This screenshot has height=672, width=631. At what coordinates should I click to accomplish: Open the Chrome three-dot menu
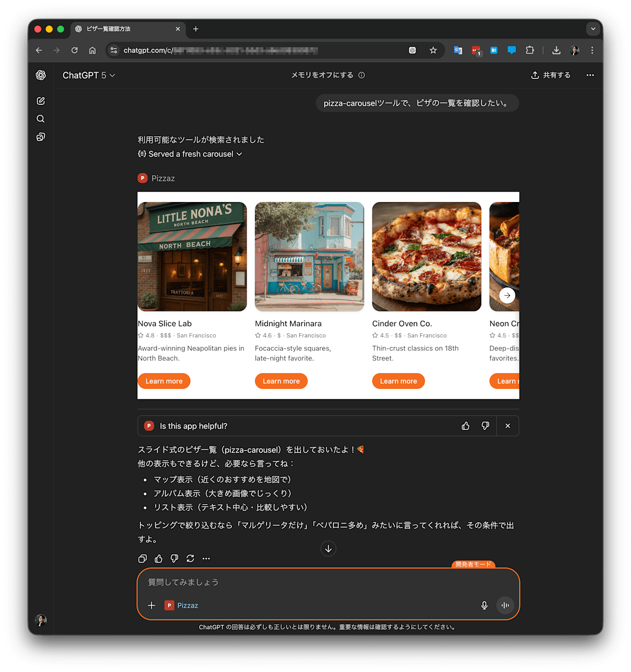(592, 51)
